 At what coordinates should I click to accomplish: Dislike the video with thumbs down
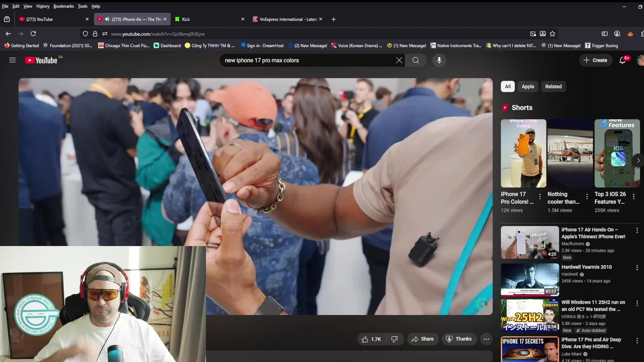394,339
